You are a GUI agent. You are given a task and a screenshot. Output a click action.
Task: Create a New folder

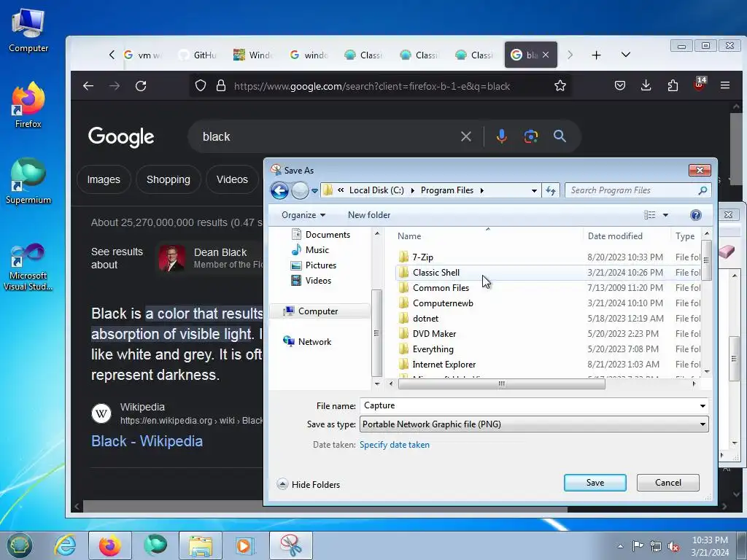point(368,215)
